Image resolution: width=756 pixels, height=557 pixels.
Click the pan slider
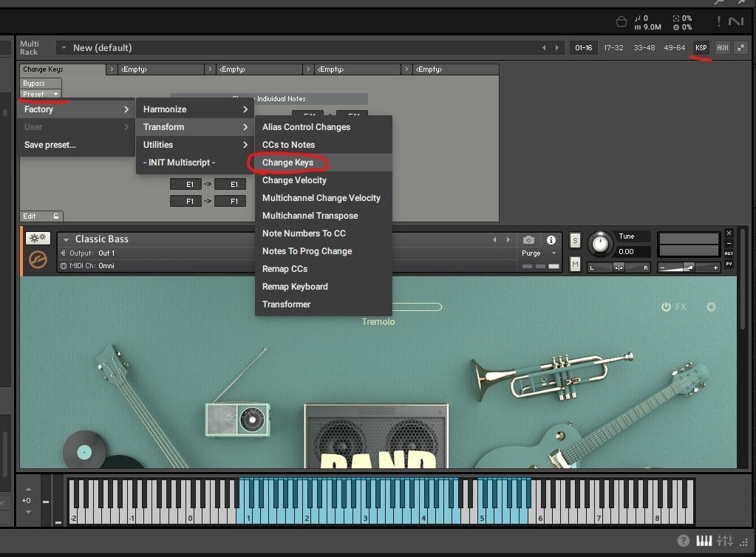(619, 267)
